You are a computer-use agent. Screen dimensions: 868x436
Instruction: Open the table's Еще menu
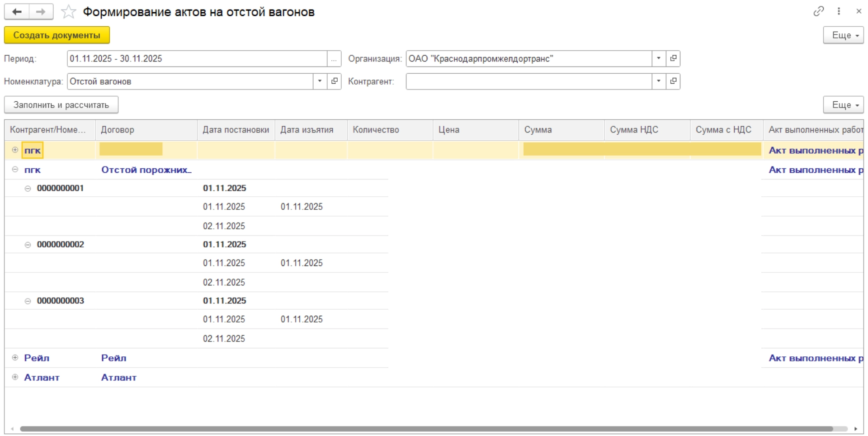pyautogui.click(x=843, y=105)
